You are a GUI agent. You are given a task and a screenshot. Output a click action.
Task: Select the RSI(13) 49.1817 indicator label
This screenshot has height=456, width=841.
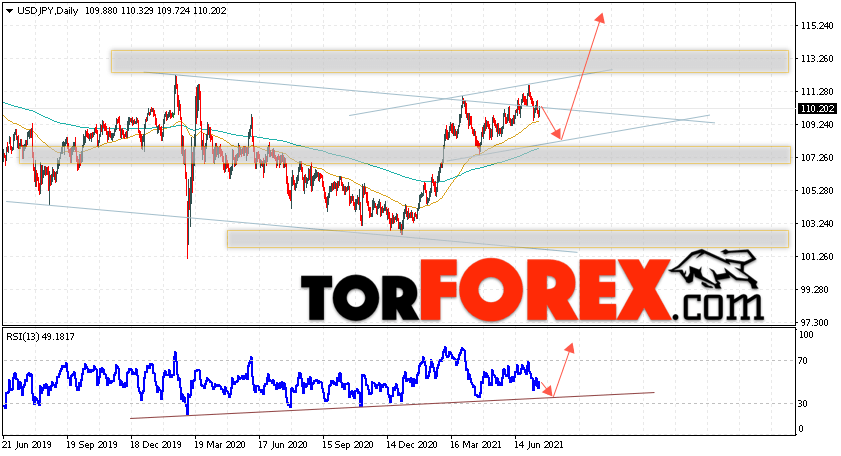[41, 337]
